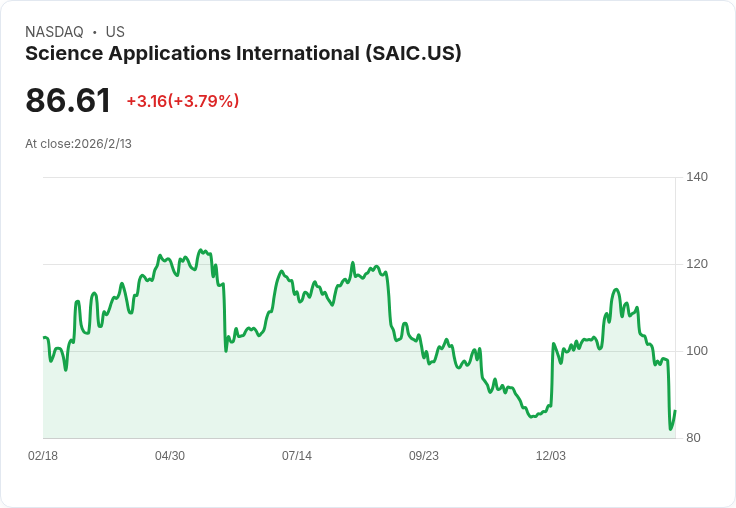Click the +3.16(+3.79%) price change

pos(183,101)
